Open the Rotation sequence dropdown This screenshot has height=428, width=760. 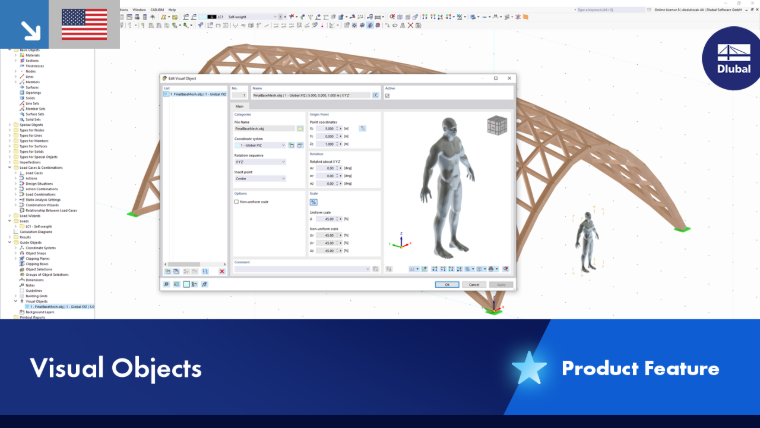pos(260,162)
